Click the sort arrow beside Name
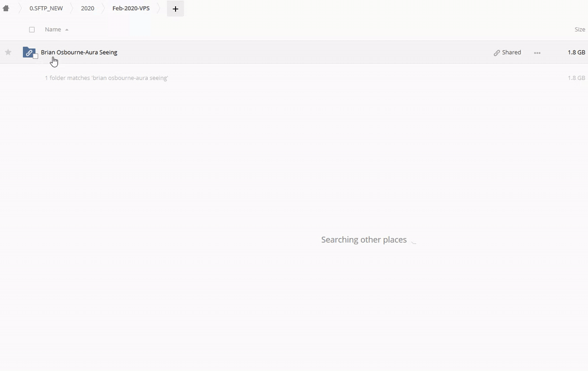The height and width of the screenshot is (371, 588). [x=67, y=30]
